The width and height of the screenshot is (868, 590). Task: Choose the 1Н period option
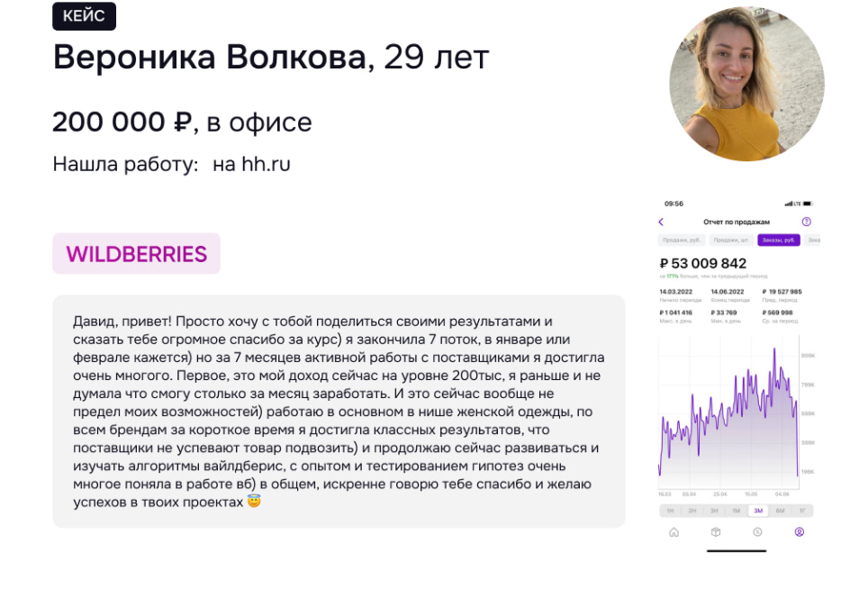pyautogui.click(x=670, y=511)
